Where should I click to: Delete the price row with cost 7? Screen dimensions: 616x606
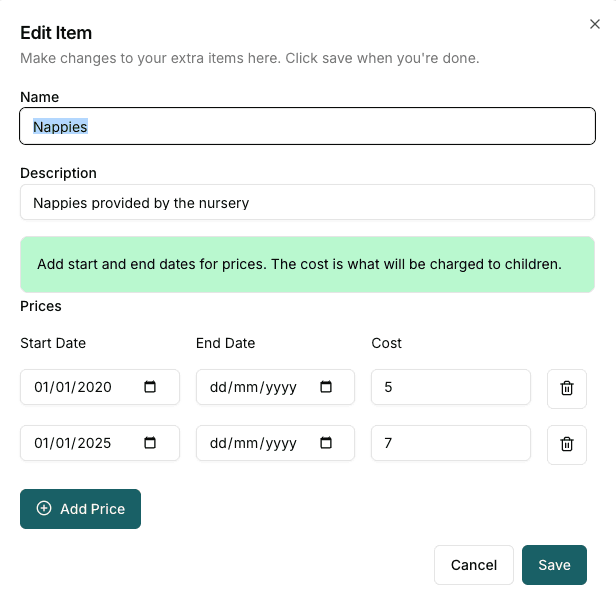click(566, 444)
